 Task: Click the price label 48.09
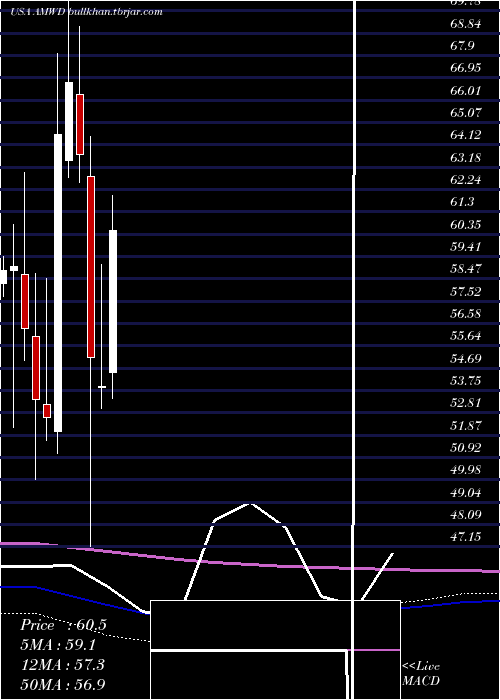point(466,515)
